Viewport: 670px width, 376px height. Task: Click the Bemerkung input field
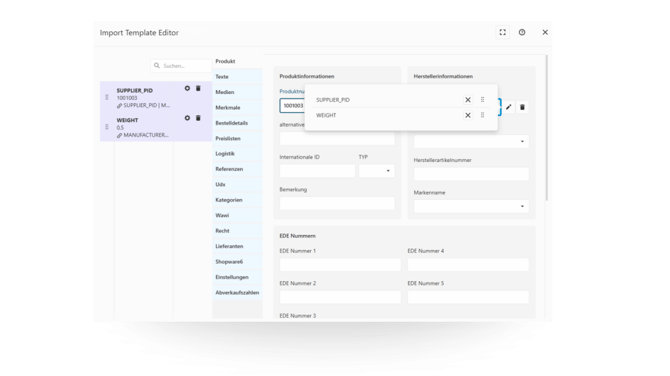coord(337,203)
